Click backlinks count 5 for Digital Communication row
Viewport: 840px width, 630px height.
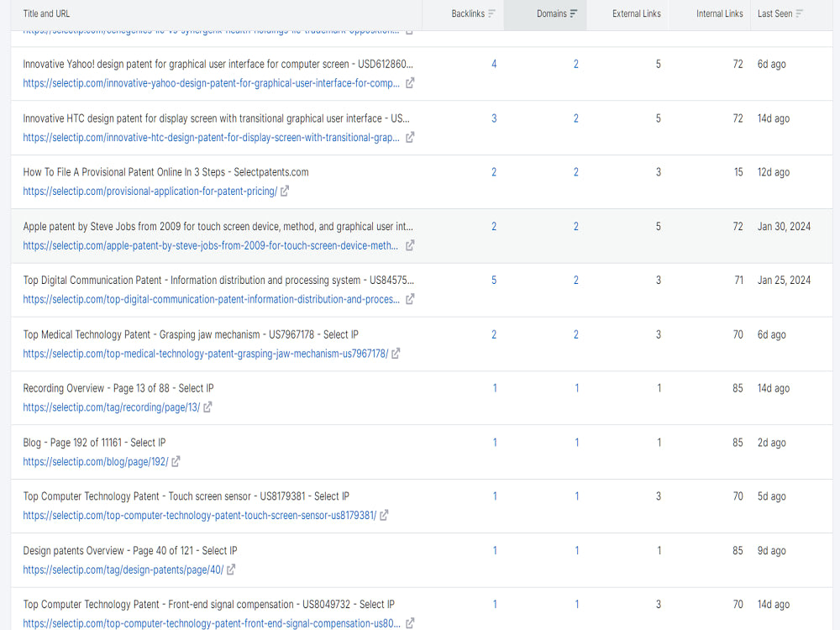[x=494, y=281]
